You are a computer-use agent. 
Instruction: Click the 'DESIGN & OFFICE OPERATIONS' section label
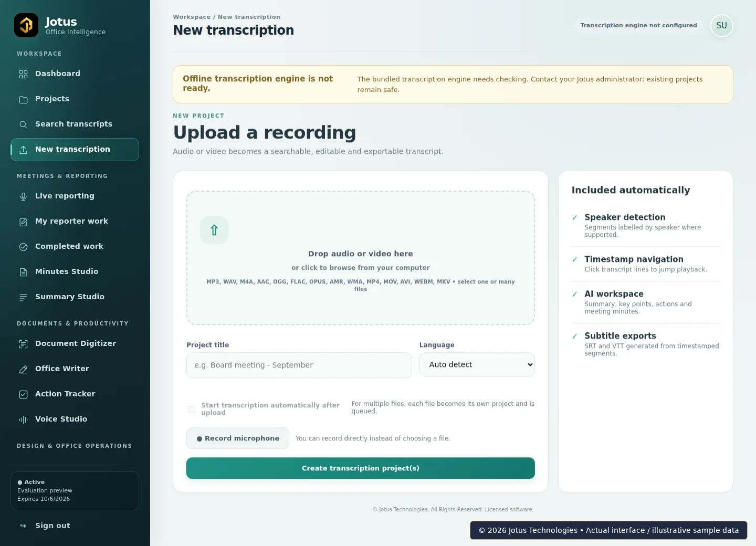(x=75, y=446)
